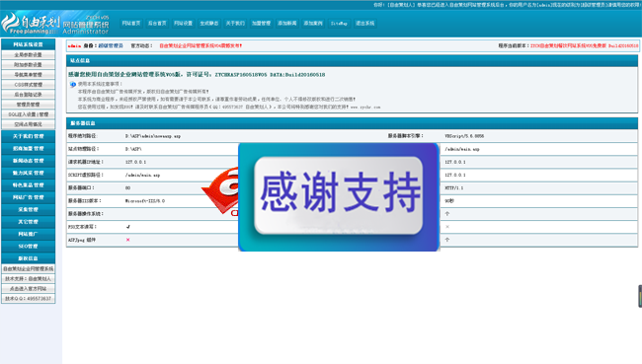Click 添加新闻 in the top navigation
Screen dimensions: 642x364
287,24
